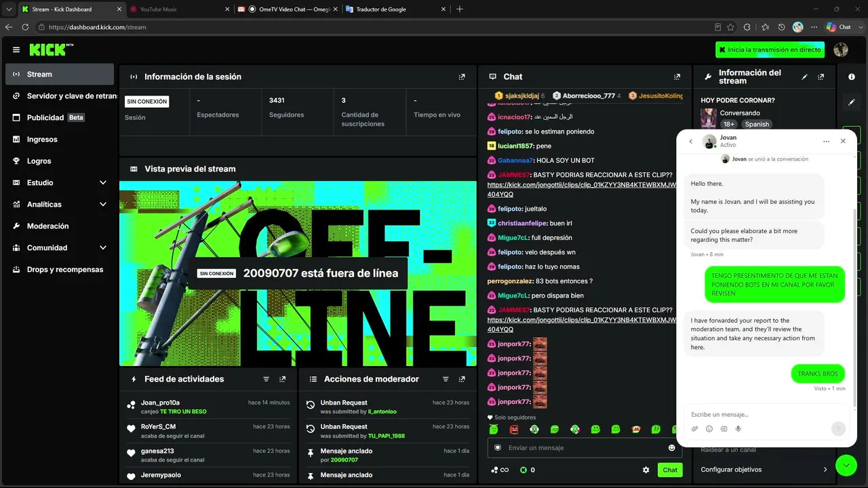The width and height of the screenshot is (868, 488).
Task: Open the Configurar objetivos row
Action: click(764, 470)
